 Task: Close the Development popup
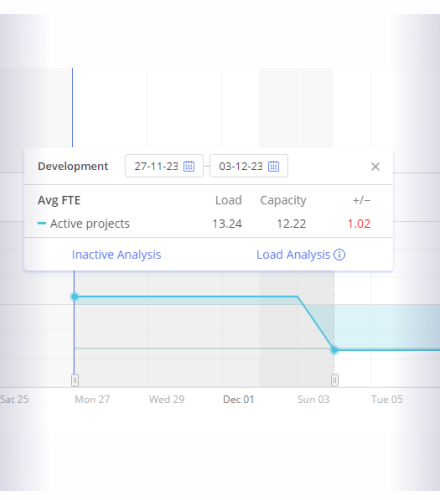tap(375, 166)
